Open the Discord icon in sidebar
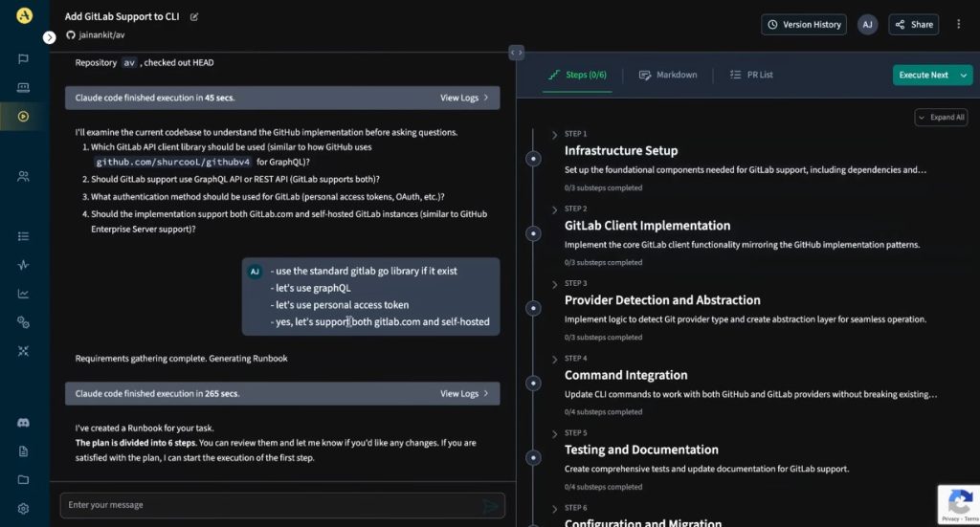The width and height of the screenshot is (980, 527). coord(24,422)
